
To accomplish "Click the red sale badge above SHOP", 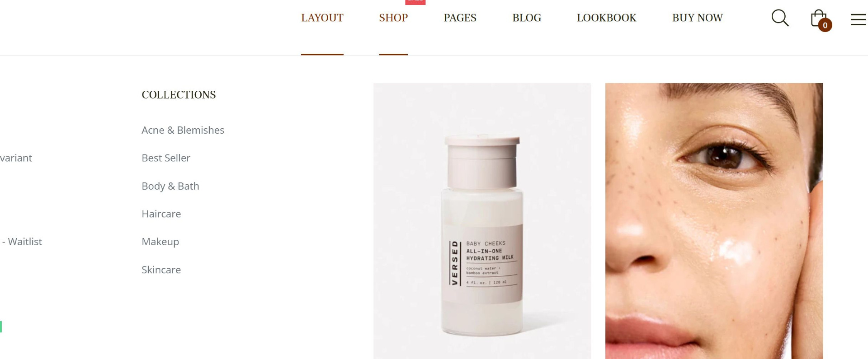I will pos(415,2).
